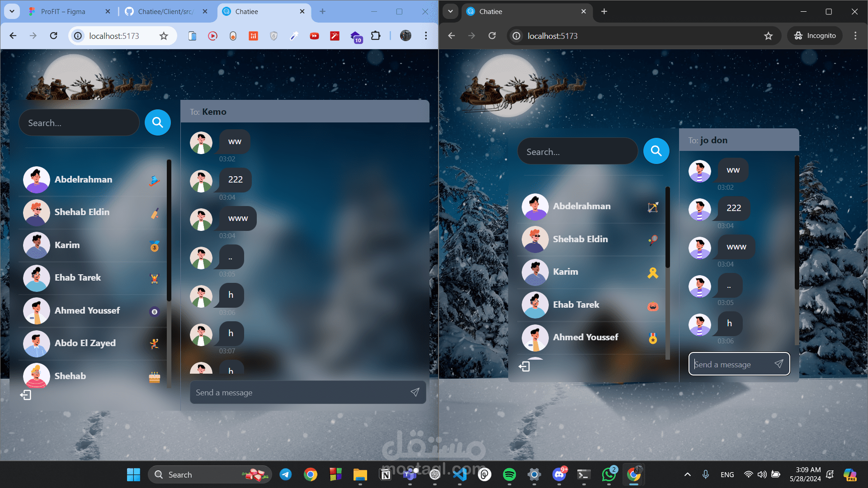Go back in the left browser
The width and height of the screenshot is (868, 488).
pyautogui.click(x=13, y=36)
